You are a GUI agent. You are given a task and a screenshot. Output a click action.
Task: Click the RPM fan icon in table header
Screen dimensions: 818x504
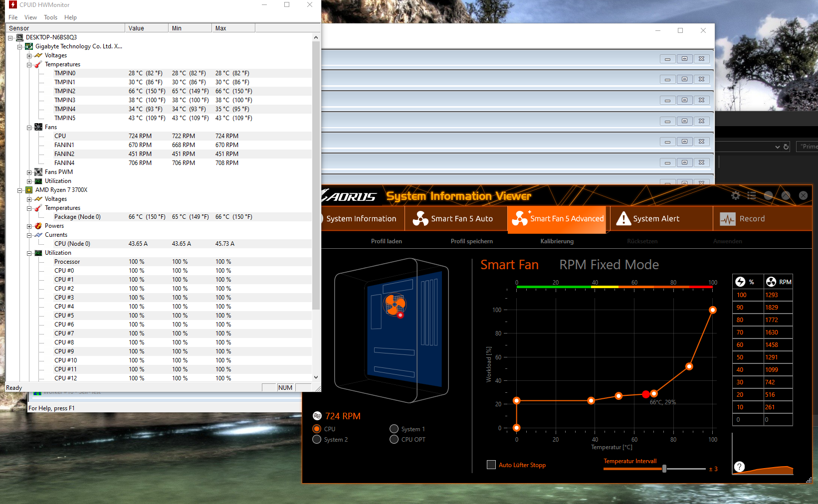pos(771,282)
